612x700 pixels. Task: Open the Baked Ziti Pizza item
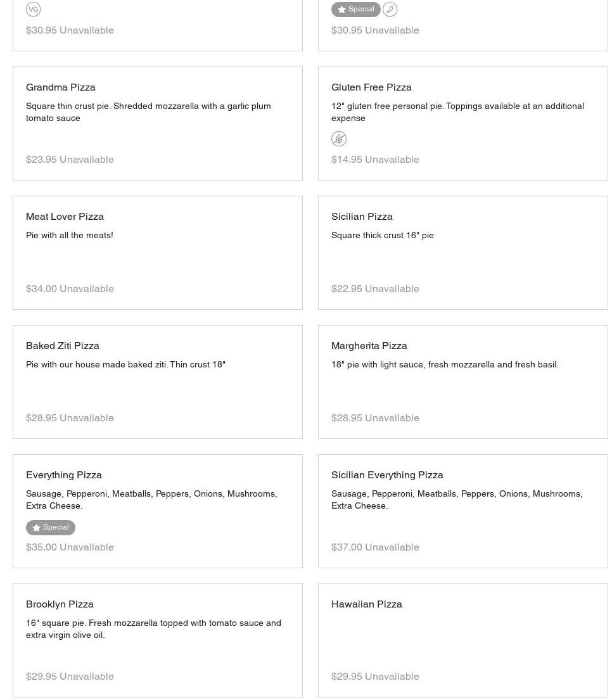point(63,346)
